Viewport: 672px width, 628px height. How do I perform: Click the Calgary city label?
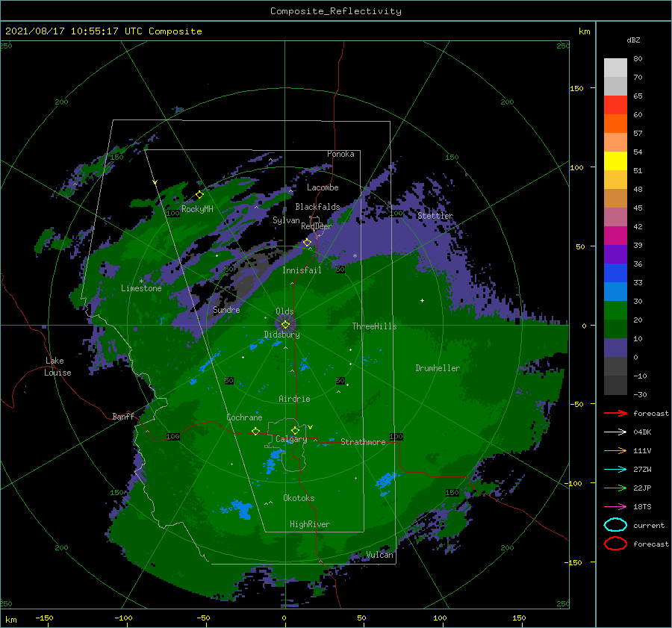pyautogui.click(x=291, y=439)
